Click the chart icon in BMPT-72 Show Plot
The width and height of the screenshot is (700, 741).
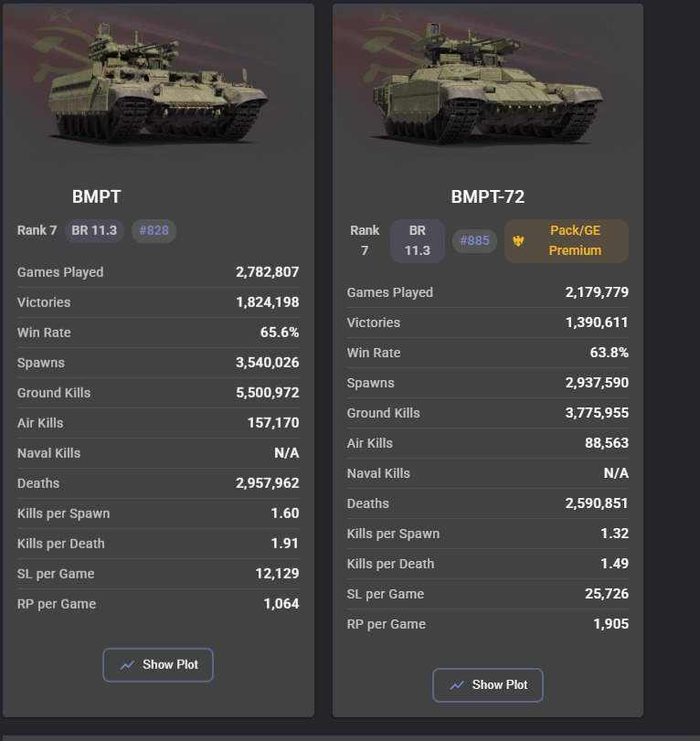click(458, 685)
